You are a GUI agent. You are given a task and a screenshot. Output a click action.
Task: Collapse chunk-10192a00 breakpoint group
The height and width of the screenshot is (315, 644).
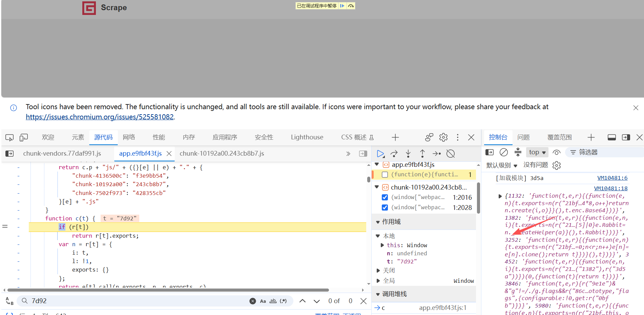pyautogui.click(x=377, y=187)
